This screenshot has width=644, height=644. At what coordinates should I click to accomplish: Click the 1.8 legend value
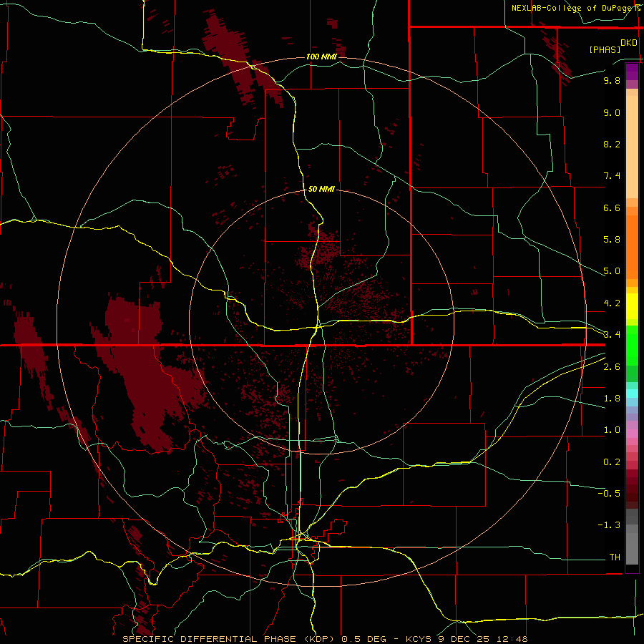coord(612,399)
